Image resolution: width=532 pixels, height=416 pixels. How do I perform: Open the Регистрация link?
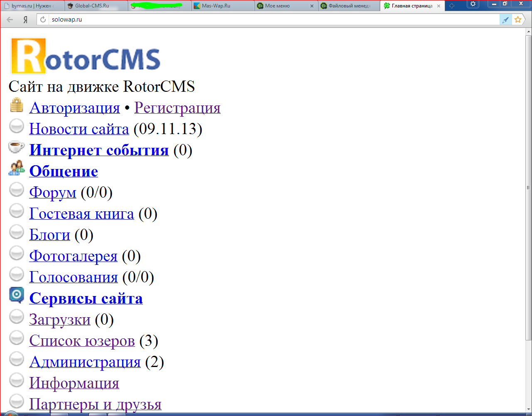tap(177, 108)
